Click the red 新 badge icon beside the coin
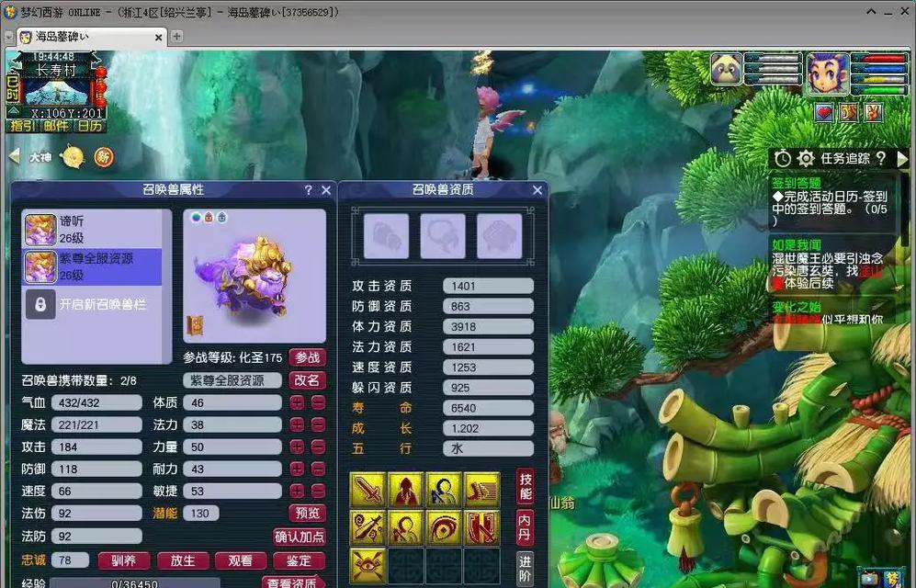The image size is (916, 588). (104, 158)
